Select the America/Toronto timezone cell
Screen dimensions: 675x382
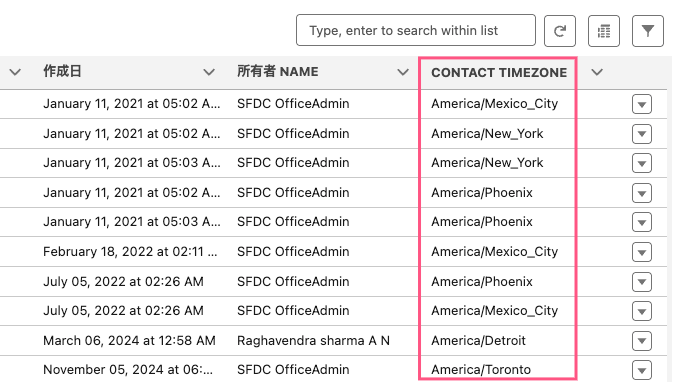[x=481, y=370]
